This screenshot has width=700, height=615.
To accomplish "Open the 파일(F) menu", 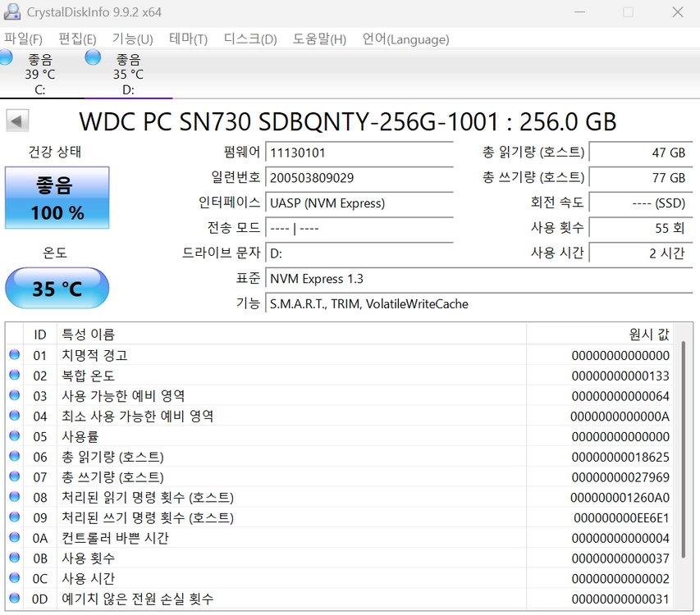I will 23,39.
